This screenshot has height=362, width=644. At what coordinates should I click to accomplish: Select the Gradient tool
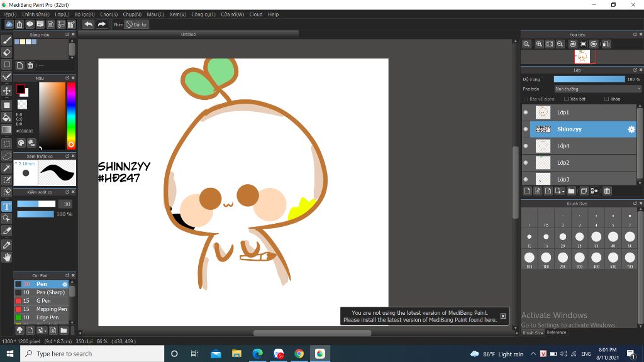(x=6, y=129)
